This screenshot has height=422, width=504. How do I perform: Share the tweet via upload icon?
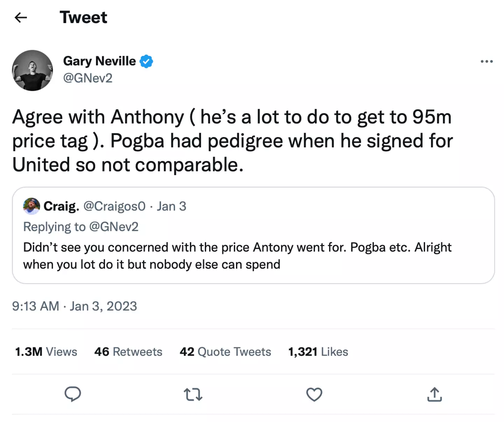pyautogui.click(x=434, y=394)
